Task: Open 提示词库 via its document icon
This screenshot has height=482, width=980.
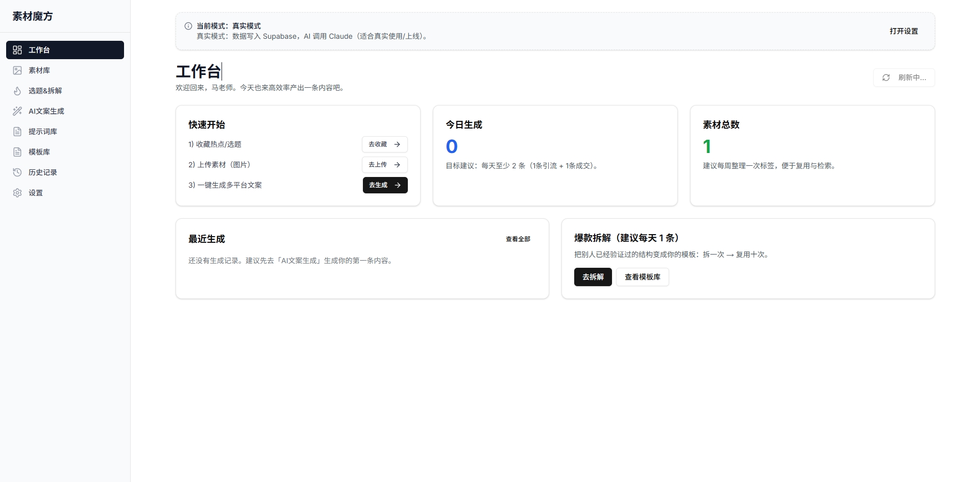Action: 17,132
